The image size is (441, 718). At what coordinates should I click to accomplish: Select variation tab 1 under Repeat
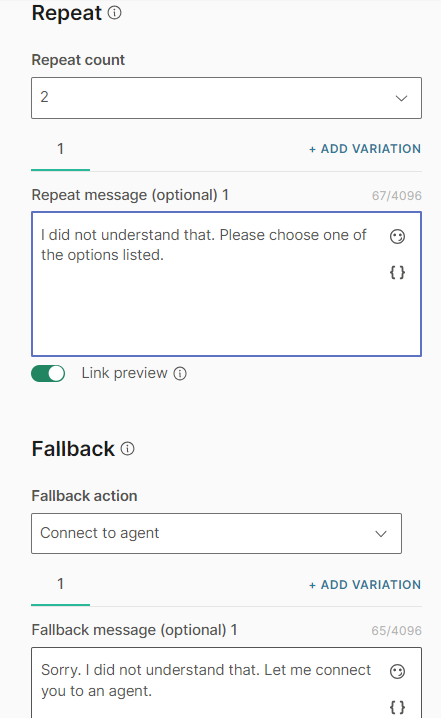60,149
